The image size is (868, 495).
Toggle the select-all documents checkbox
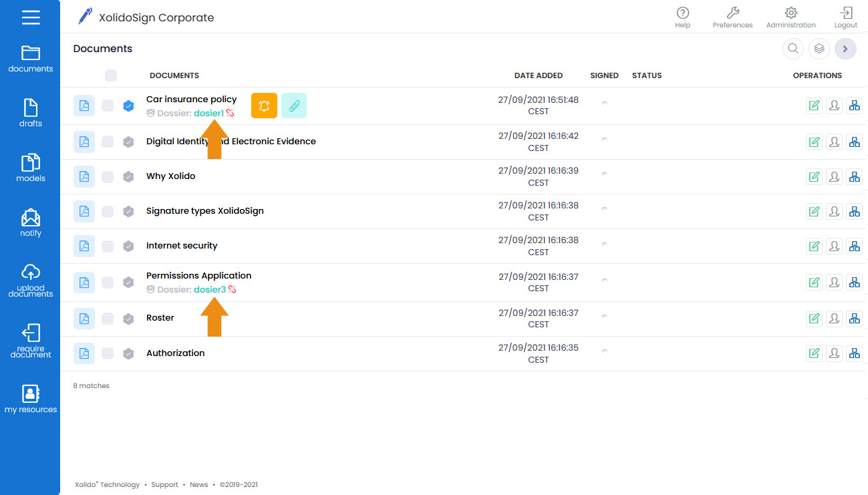click(111, 75)
